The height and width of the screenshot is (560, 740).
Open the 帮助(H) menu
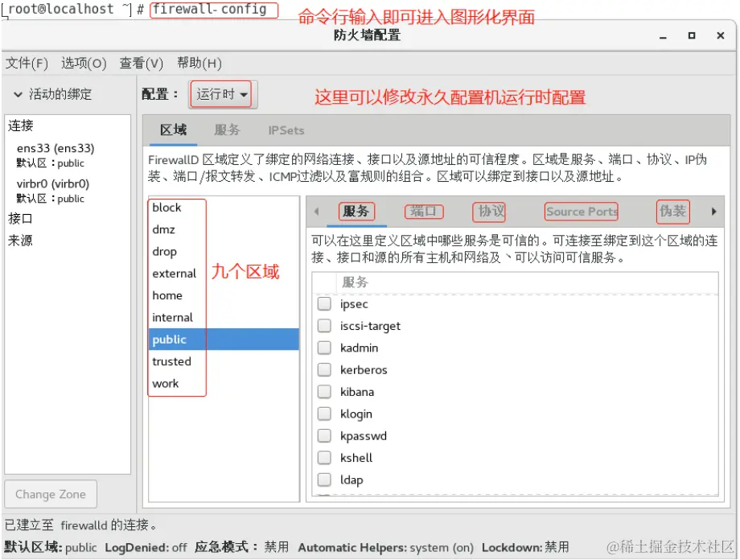[x=199, y=64]
